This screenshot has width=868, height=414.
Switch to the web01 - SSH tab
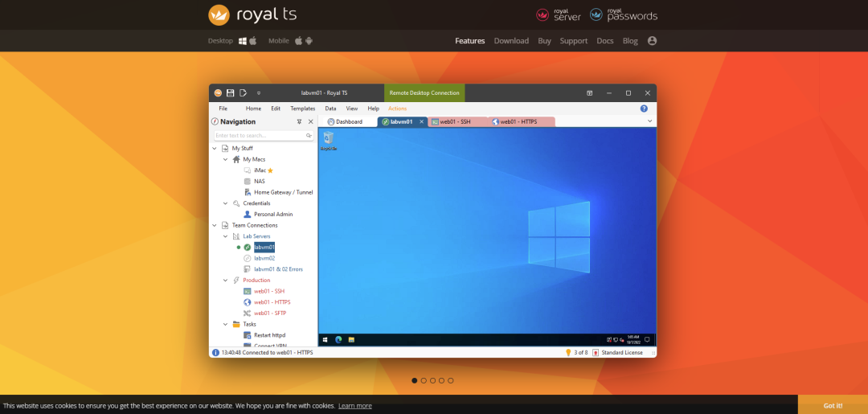coord(457,121)
